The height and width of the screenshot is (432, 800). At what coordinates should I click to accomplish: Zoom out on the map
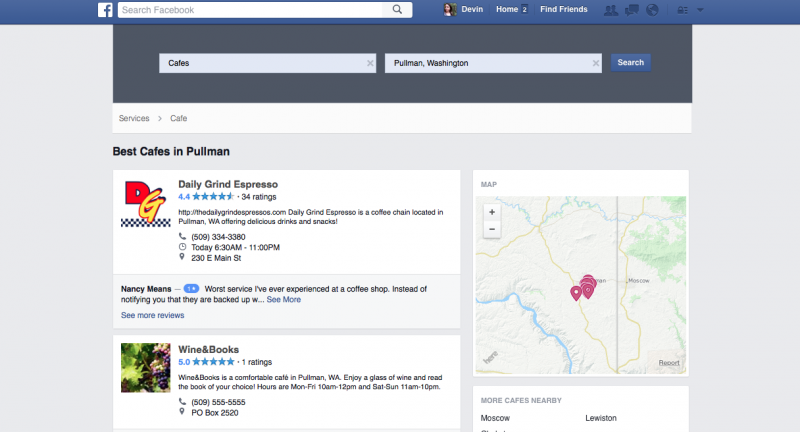click(491, 229)
